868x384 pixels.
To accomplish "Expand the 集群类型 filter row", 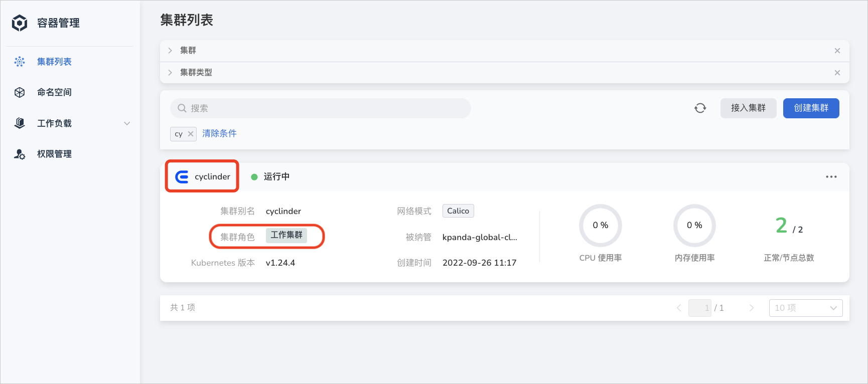I will point(170,73).
